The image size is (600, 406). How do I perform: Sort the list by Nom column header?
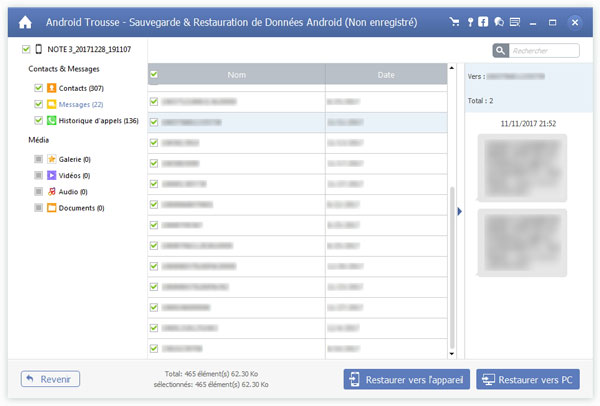(236, 74)
